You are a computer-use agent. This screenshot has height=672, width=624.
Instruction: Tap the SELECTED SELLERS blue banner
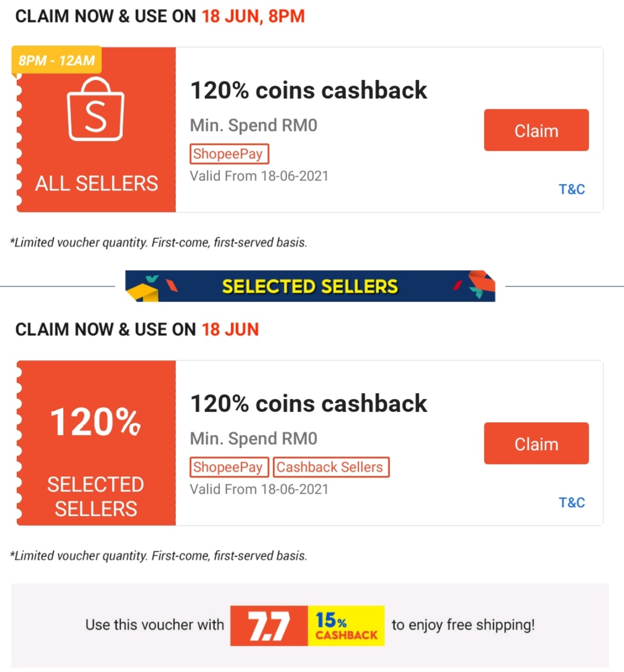tap(310, 286)
